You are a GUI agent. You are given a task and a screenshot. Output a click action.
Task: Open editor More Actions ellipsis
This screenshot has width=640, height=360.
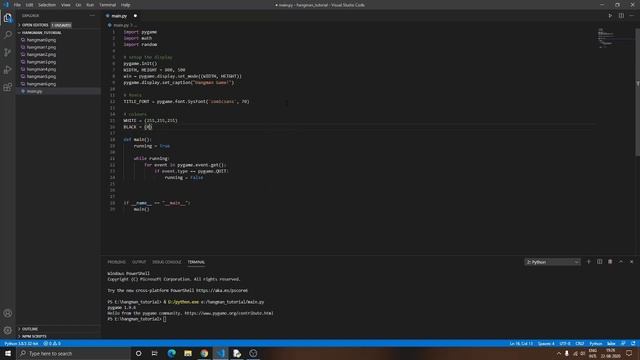click(631, 16)
